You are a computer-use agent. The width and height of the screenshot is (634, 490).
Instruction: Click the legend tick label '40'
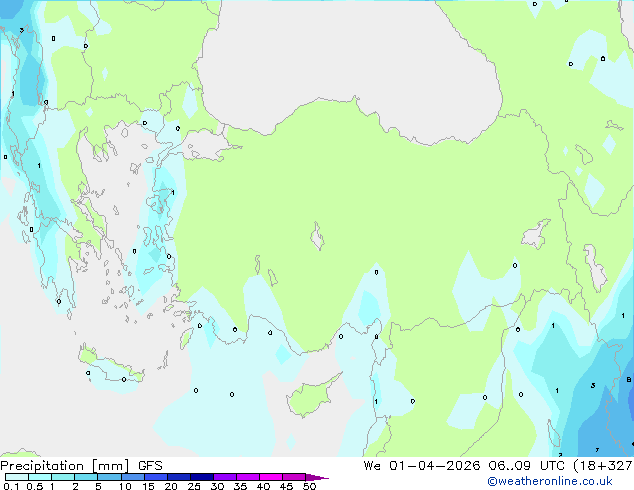(x=263, y=486)
